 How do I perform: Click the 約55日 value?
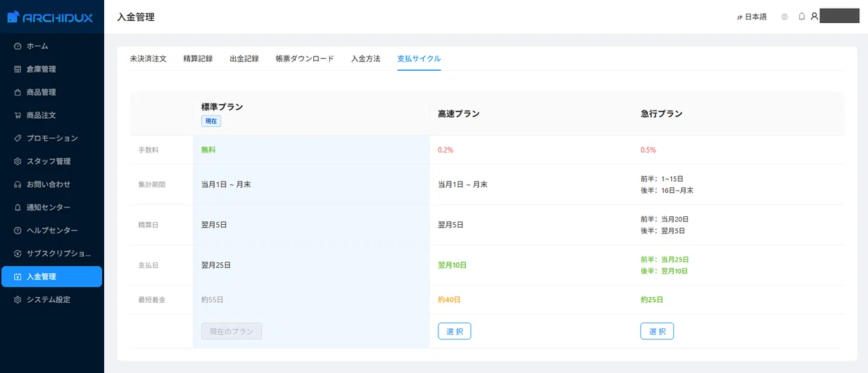click(213, 299)
